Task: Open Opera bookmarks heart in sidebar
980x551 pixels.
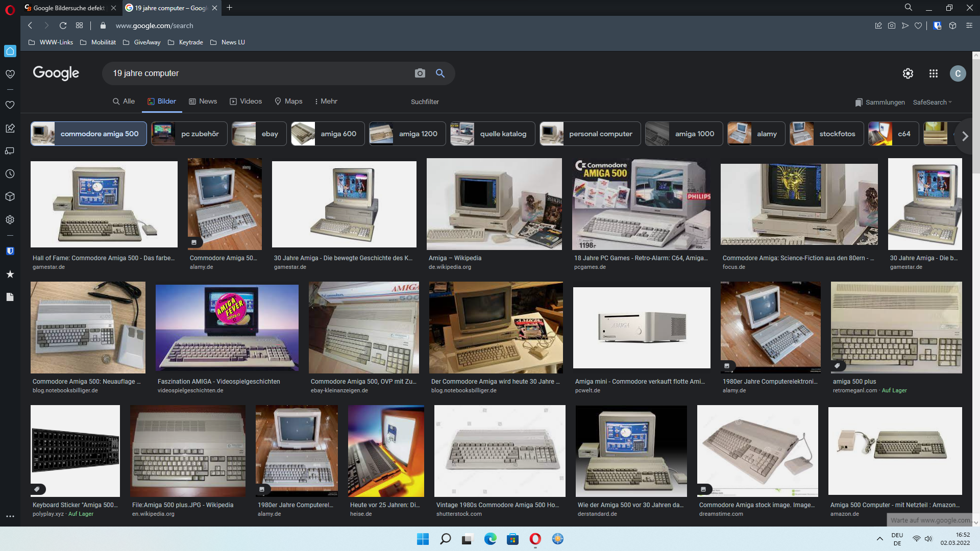Action: click(x=10, y=105)
